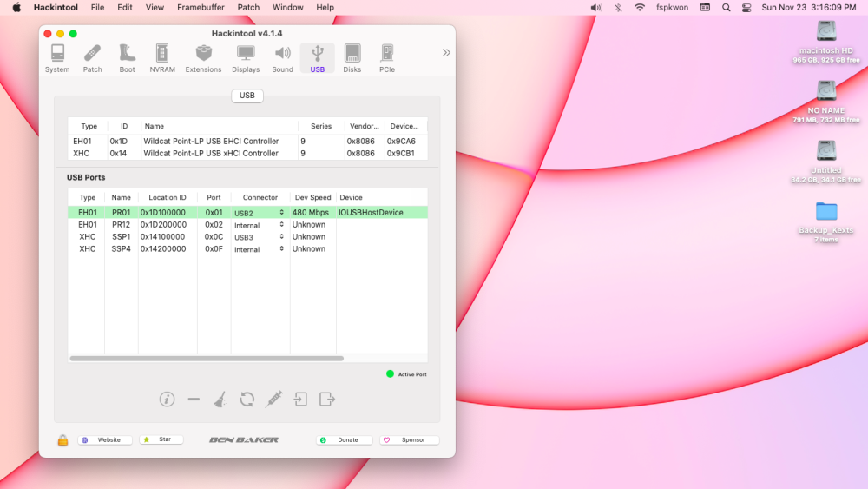Click the Star button
Screen dimensions: 868x489
161,439
